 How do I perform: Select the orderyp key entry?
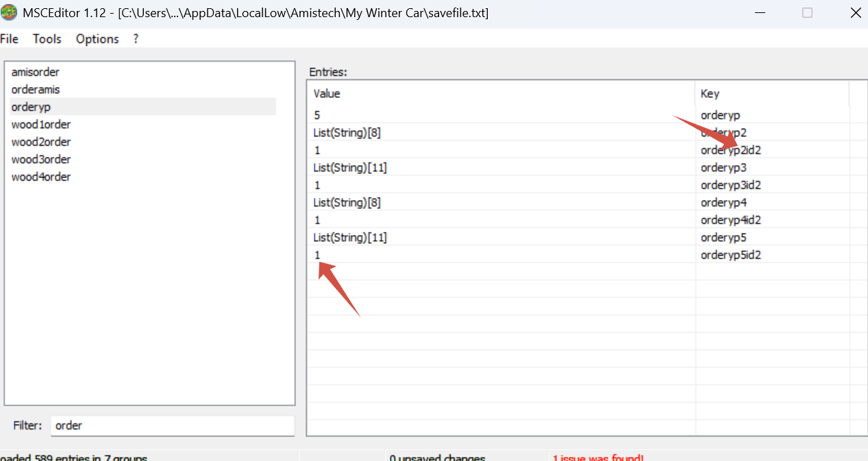(x=720, y=116)
